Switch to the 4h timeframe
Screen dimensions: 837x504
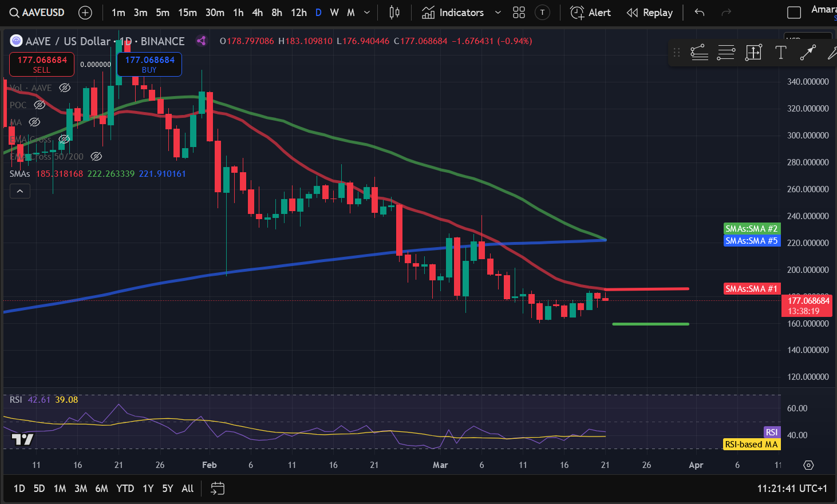tap(258, 13)
